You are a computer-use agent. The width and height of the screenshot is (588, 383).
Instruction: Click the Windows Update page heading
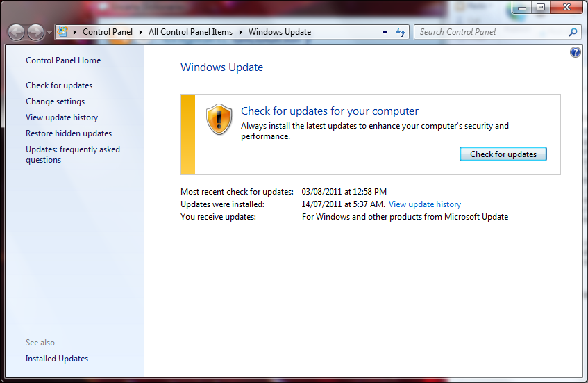click(221, 67)
